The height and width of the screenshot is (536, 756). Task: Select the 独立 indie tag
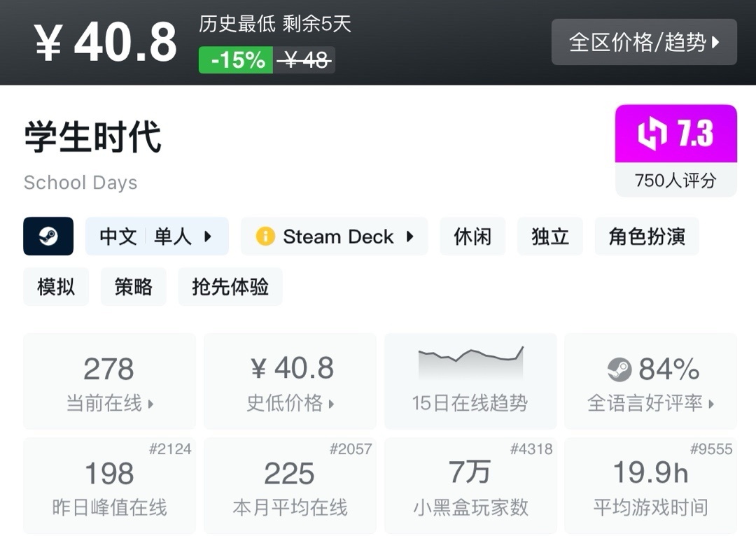[x=550, y=237]
